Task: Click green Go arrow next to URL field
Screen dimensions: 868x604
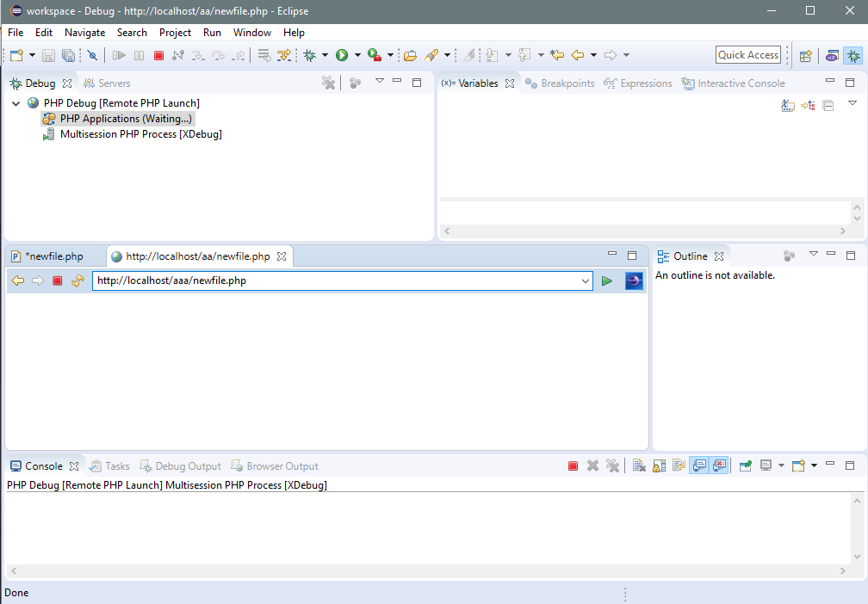Action: (607, 280)
